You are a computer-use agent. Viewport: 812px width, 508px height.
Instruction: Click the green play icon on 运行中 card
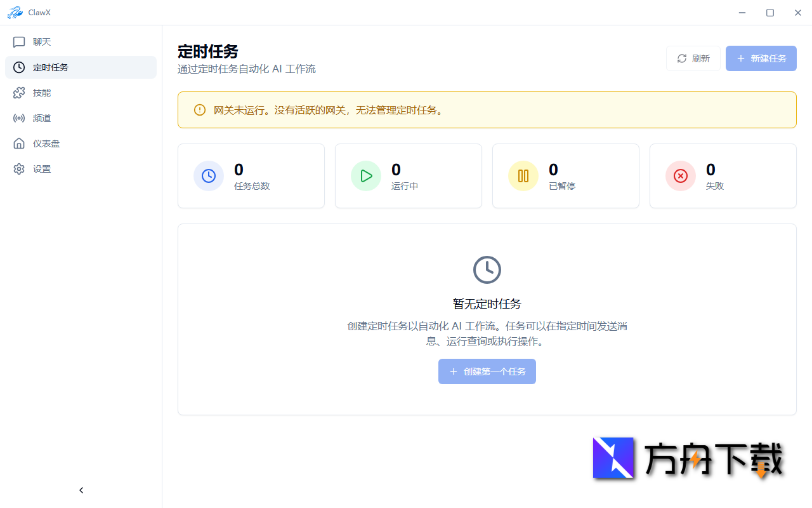pos(366,176)
